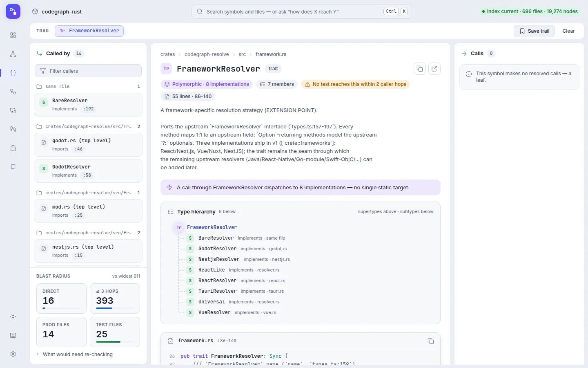The image size is (588, 368).
Task: Click Polymorphic 8 implementations badge
Action: coord(207,84)
